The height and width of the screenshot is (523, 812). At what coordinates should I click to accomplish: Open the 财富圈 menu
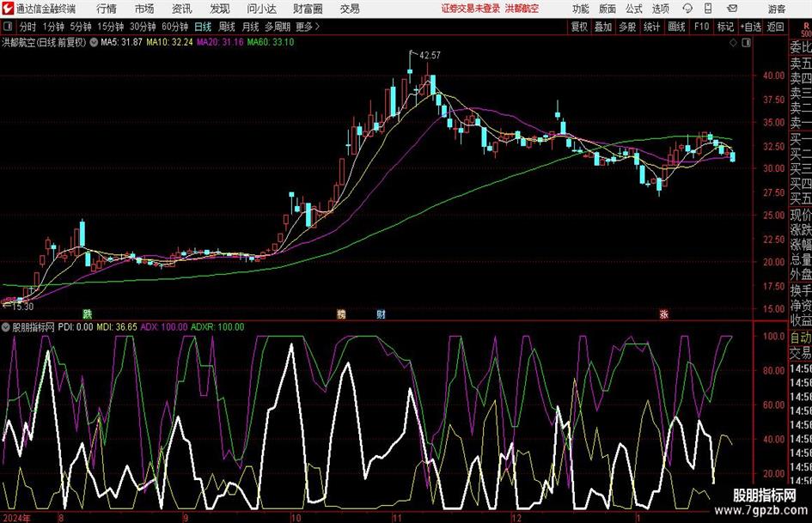coord(308,9)
